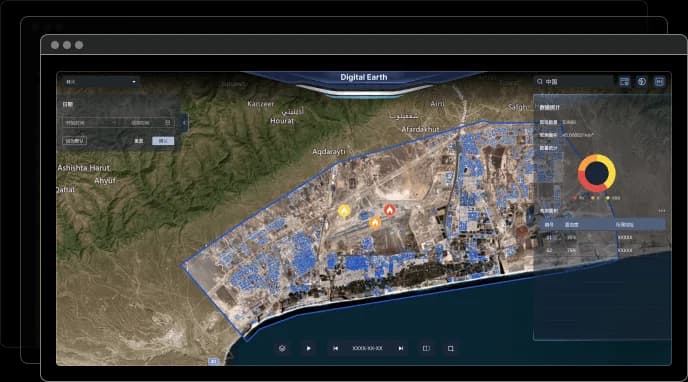
Task: Click the red legend item under donut chart
Action: pyautogui.click(x=579, y=198)
